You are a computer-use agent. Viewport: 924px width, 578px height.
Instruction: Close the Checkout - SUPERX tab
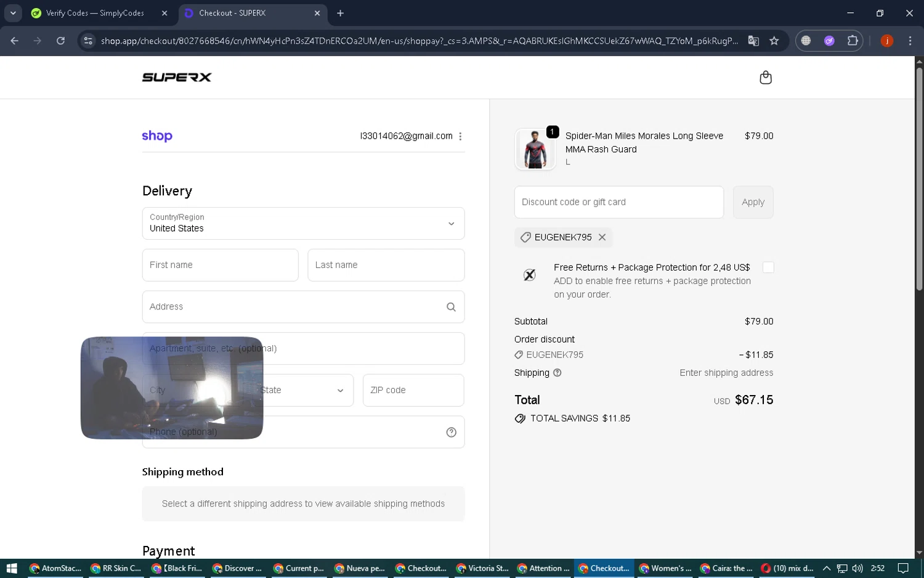click(x=317, y=13)
